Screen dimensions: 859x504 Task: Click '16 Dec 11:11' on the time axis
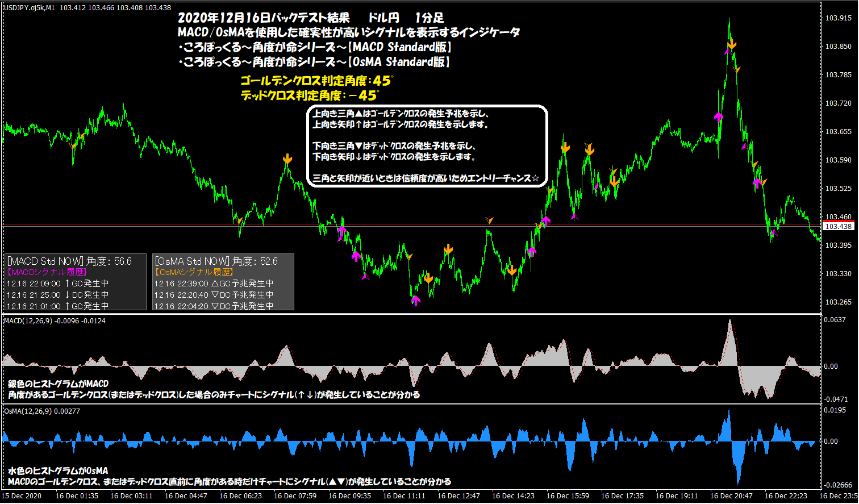pyautogui.click(x=404, y=496)
